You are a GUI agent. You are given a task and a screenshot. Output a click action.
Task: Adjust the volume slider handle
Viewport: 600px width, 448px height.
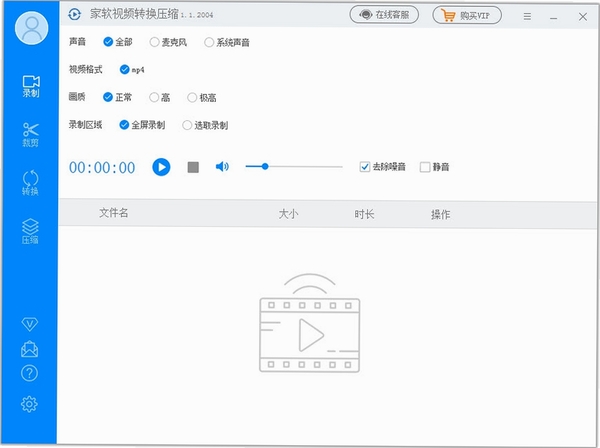265,166
